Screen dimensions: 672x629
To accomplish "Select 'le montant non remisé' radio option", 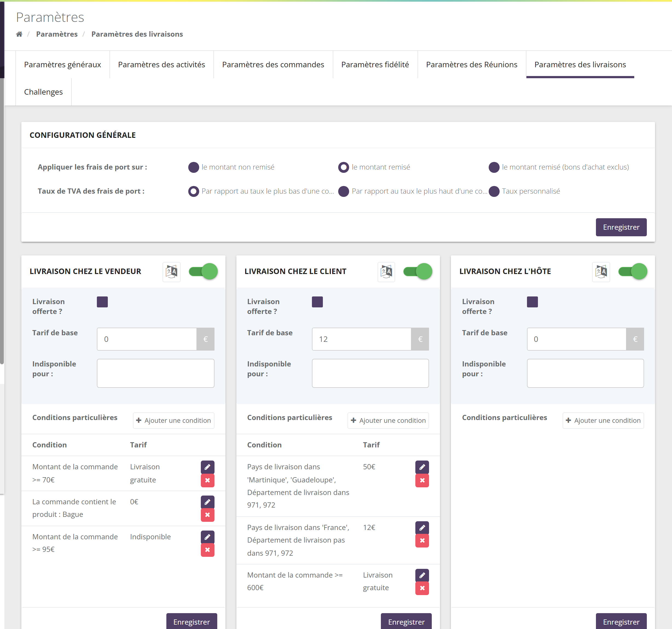I will pyautogui.click(x=194, y=167).
